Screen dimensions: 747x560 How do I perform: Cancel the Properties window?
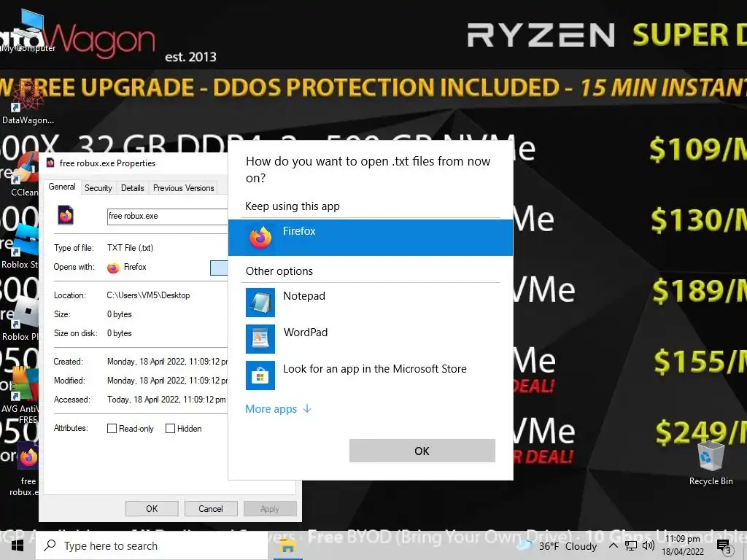click(211, 508)
